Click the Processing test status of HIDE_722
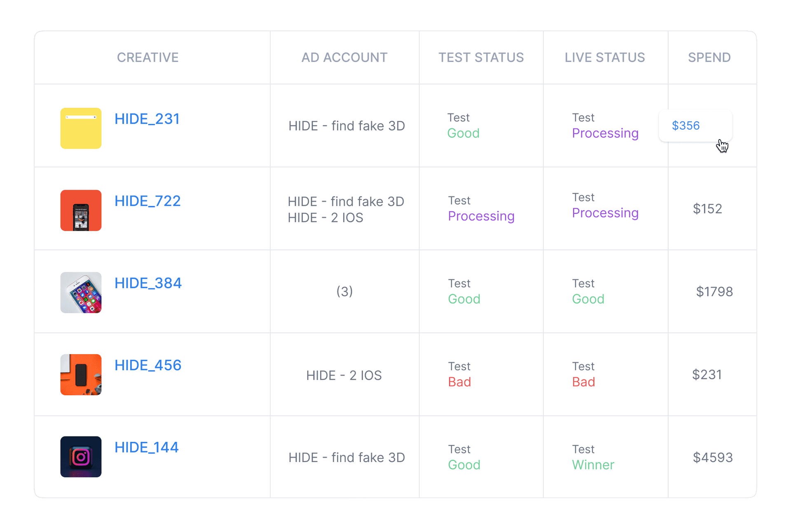The height and width of the screenshot is (532, 791). coord(481,216)
